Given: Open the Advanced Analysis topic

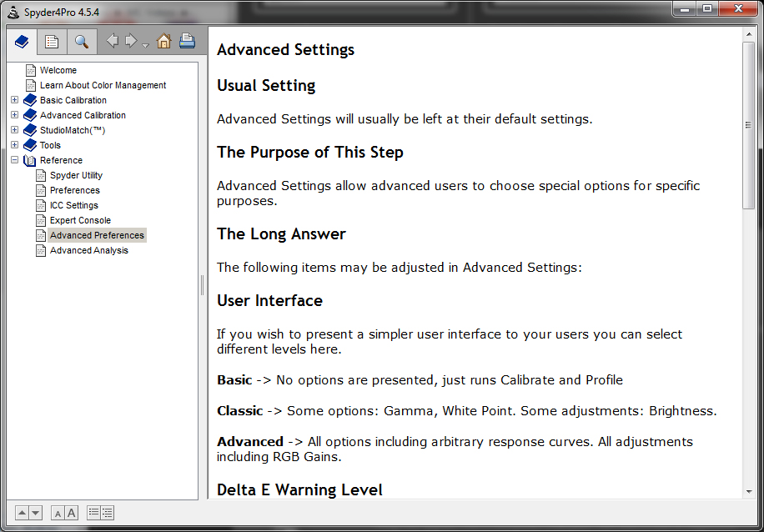Looking at the screenshot, I should 88,250.
